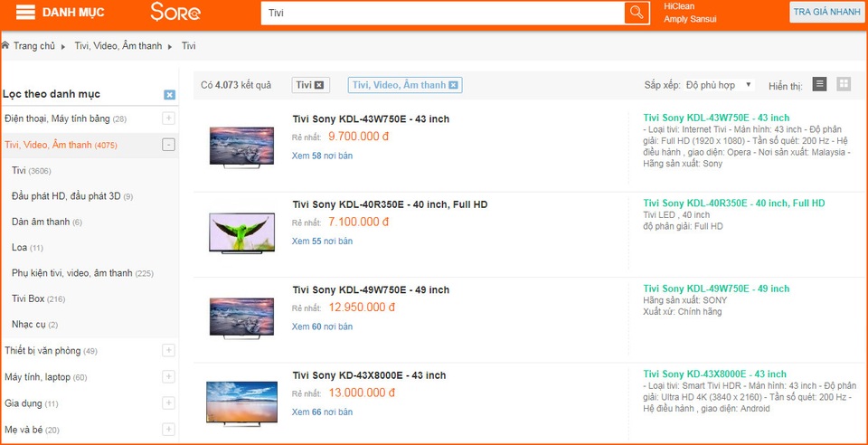
Task: Click the Tra giá nhanh button
Action: click(x=826, y=12)
